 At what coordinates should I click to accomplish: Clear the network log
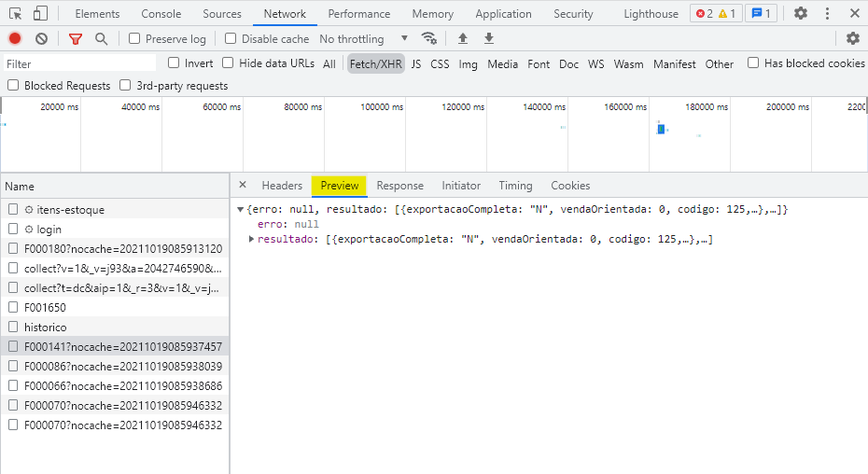(x=41, y=39)
